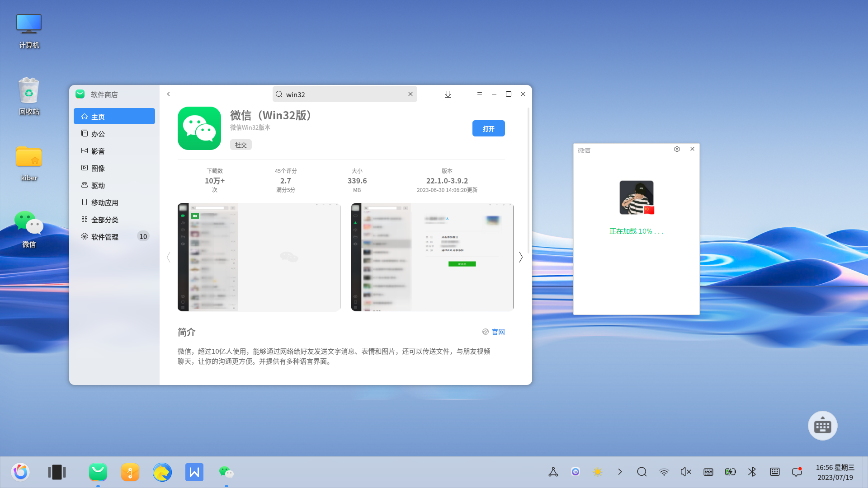
Task: Open 软件商店 from the taskbar
Action: [98, 472]
